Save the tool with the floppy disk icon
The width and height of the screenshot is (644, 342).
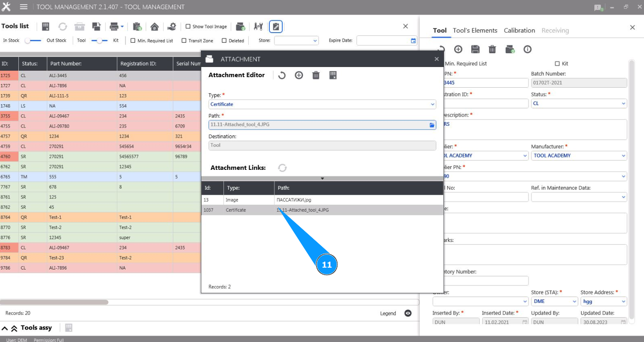475,49
